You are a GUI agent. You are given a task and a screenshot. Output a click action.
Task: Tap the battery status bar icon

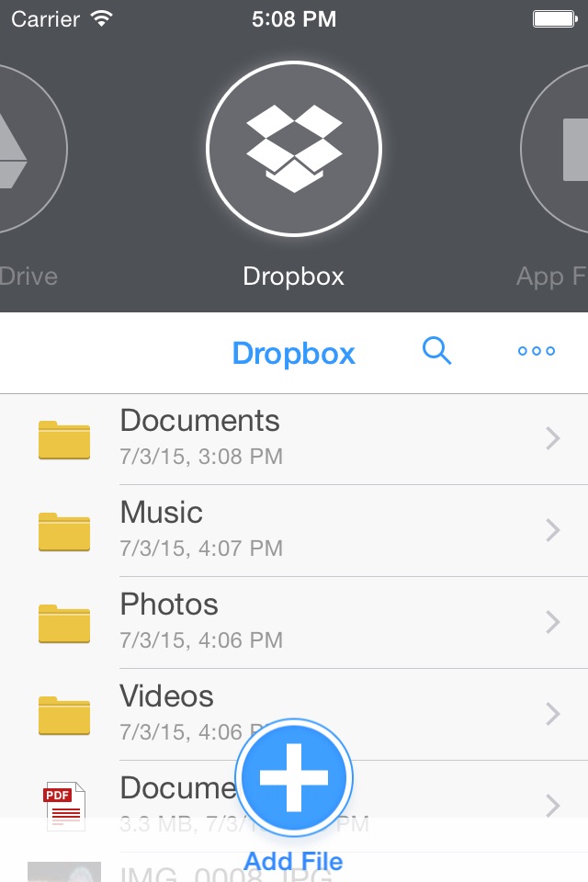point(555,19)
